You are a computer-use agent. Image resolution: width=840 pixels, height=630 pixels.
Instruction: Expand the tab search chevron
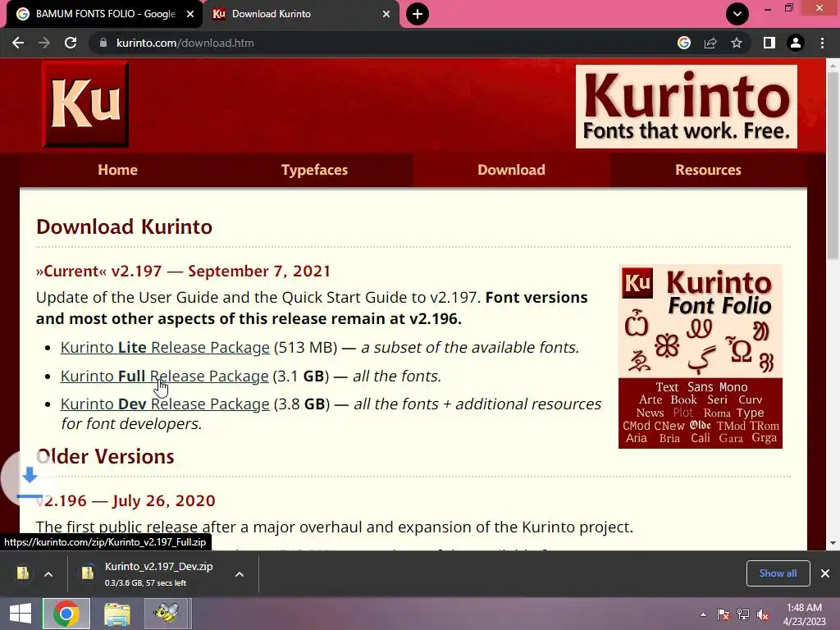click(x=737, y=14)
